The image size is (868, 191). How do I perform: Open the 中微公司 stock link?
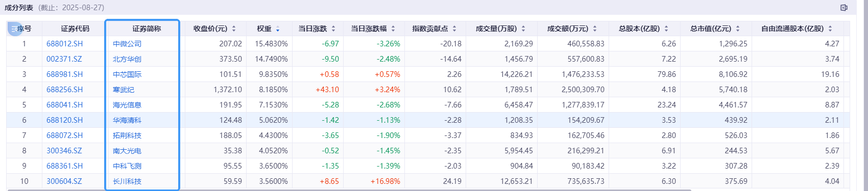coord(127,44)
